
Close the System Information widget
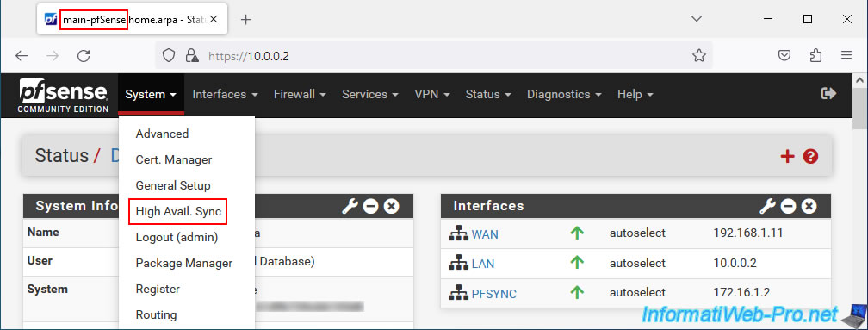pos(391,207)
